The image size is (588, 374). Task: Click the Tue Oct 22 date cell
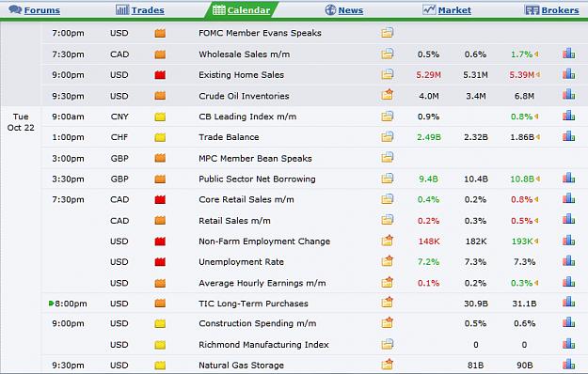tap(21, 122)
